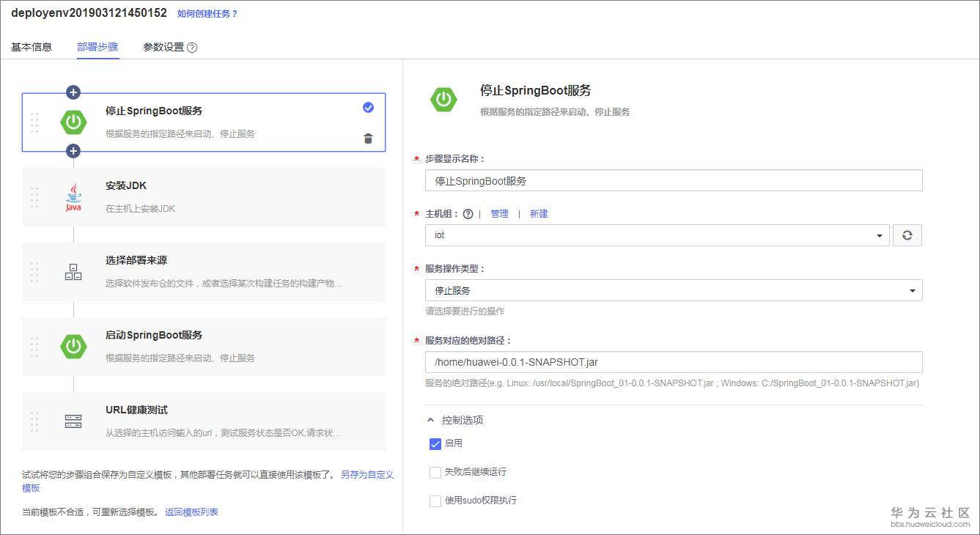Click 返回模板列表 link
Image resolution: width=980 pixels, height=535 pixels.
(191, 512)
